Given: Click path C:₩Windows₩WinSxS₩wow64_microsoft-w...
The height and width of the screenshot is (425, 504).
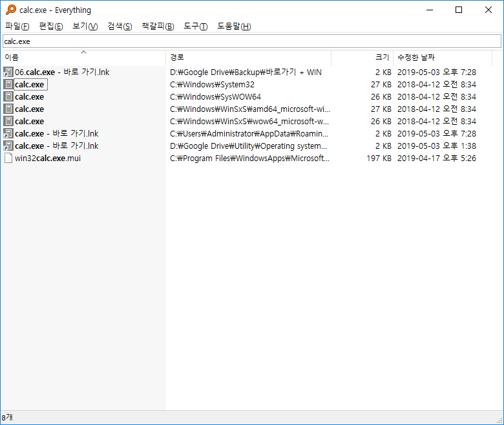Looking at the screenshot, I should click(x=249, y=121).
